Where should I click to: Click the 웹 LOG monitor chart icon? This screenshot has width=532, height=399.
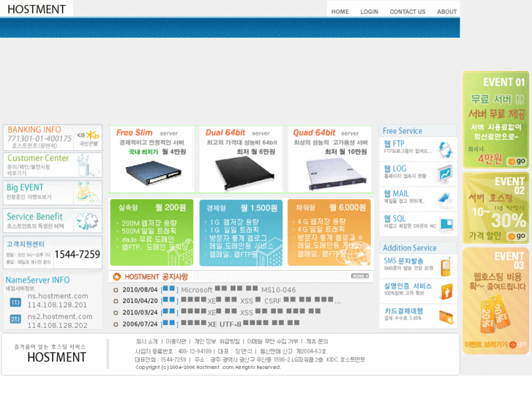tap(445, 174)
